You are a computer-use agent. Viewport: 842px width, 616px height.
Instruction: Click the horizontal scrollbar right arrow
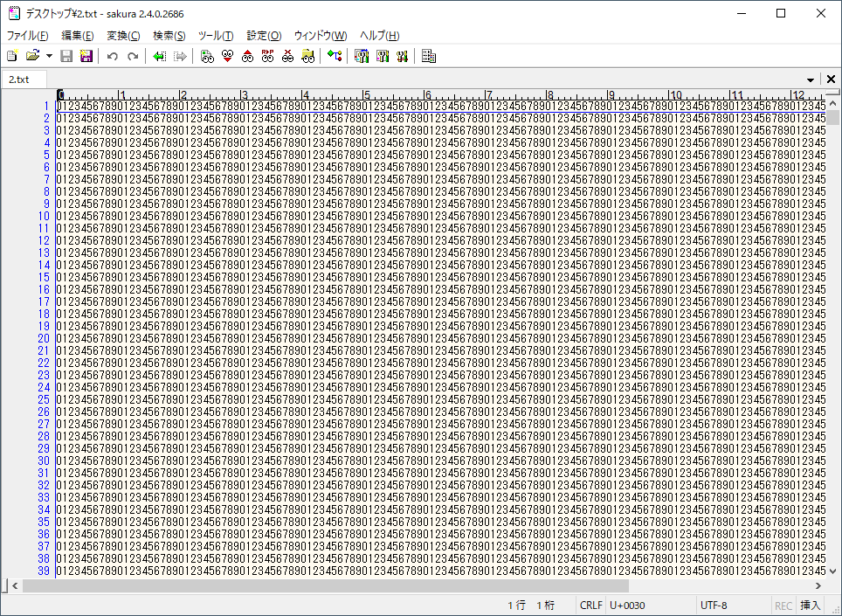(818, 585)
